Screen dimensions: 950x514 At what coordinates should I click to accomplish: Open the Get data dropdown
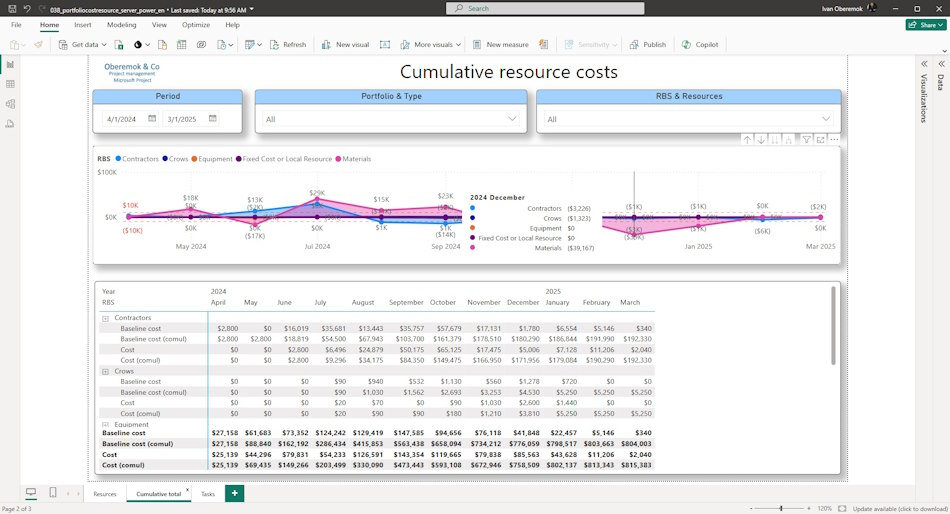click(82, 45)
